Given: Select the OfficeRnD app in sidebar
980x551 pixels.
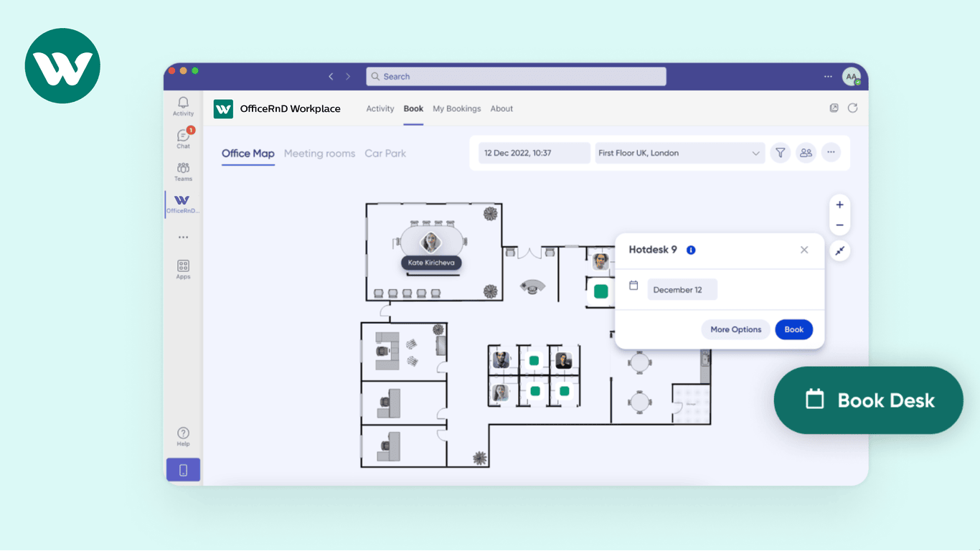Looking at the screenshot, I should coord(183,204).
